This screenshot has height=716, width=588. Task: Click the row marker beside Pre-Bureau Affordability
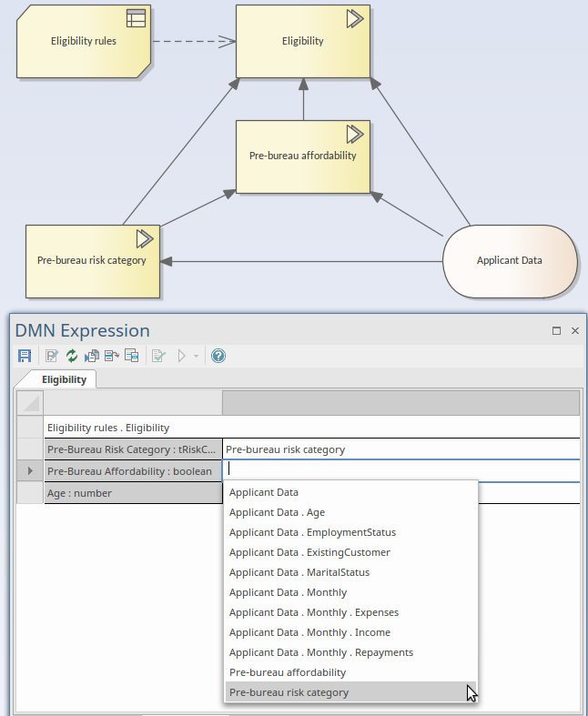(30, 471)
